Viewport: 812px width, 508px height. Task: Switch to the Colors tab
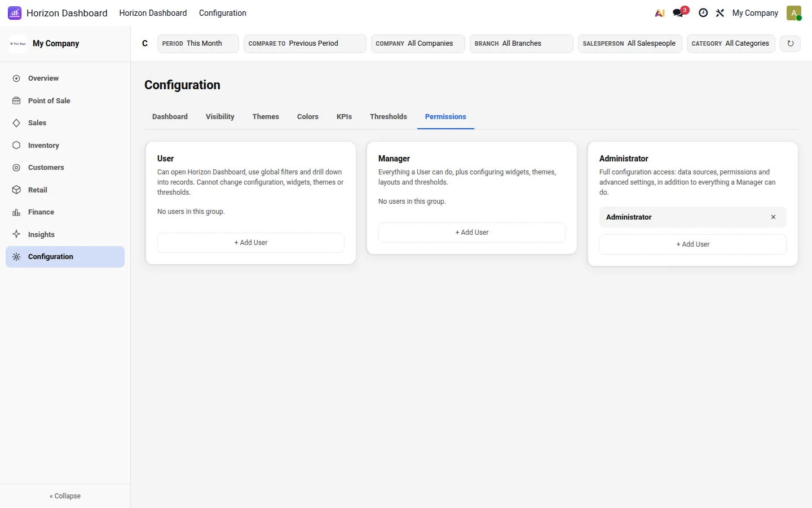pos(308,117)
